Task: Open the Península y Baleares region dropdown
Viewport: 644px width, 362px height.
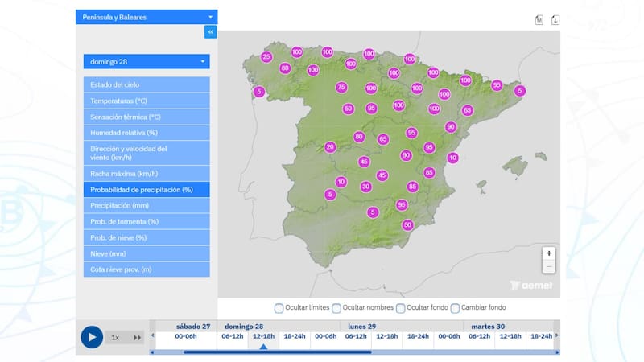Action: [147, 17]
